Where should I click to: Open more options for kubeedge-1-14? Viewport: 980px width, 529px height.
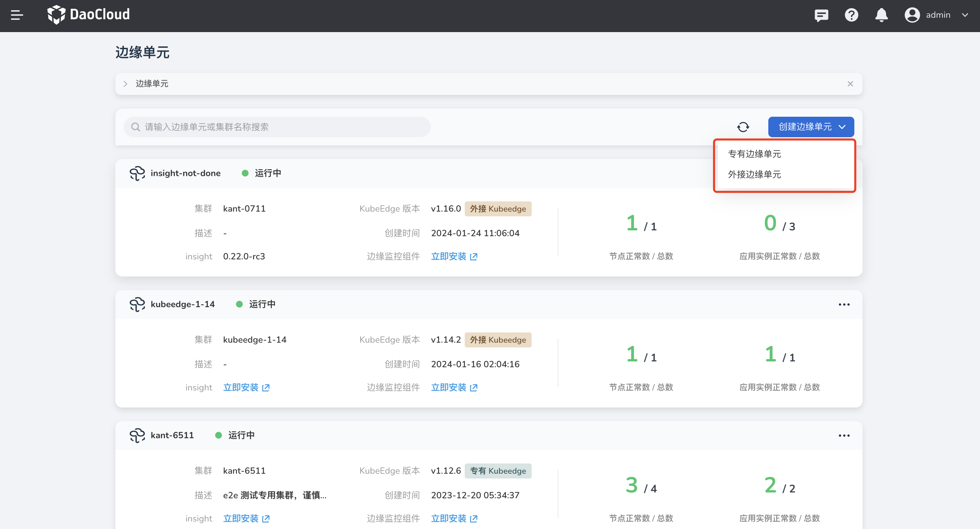844,304
